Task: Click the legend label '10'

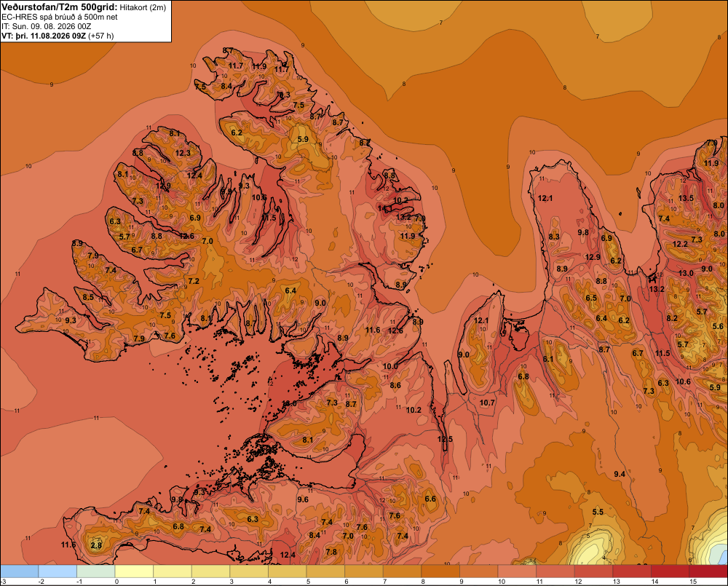Action: (502, 582)
